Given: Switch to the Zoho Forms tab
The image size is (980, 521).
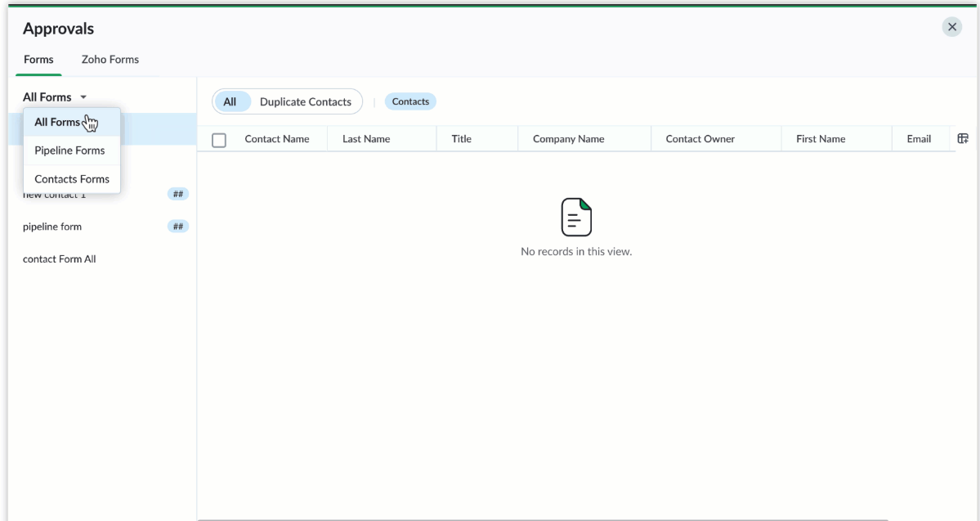Looking at the screenshot, I should click(x=110, y=59).
